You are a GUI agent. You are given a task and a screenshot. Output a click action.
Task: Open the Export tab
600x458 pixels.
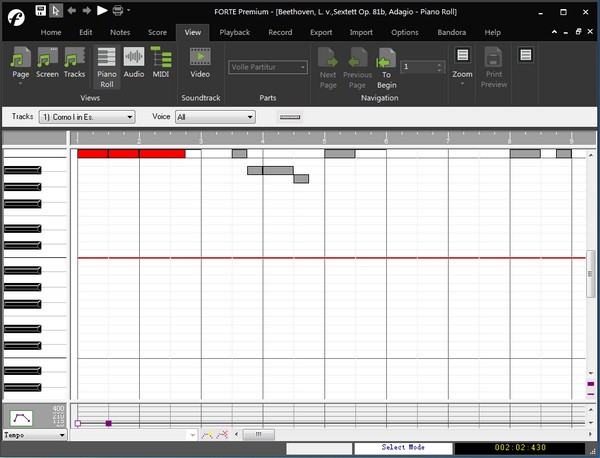pyautogui.click(x=321, y=32)
